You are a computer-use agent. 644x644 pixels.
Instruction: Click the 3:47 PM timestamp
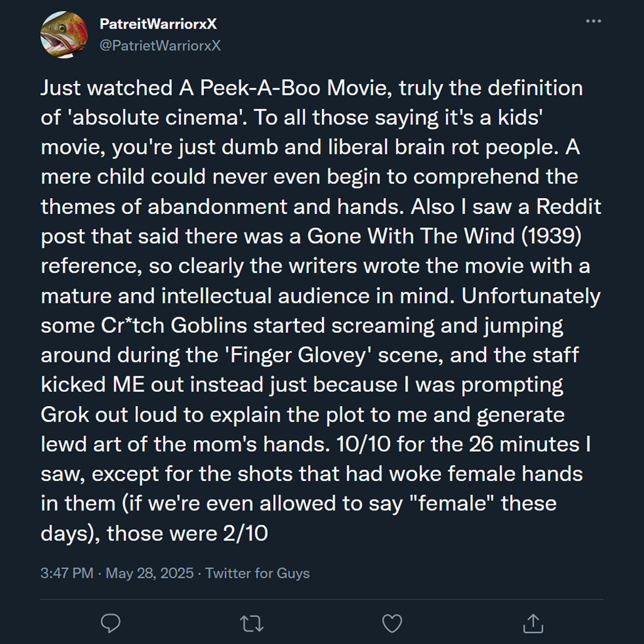[x=67, y=573]
